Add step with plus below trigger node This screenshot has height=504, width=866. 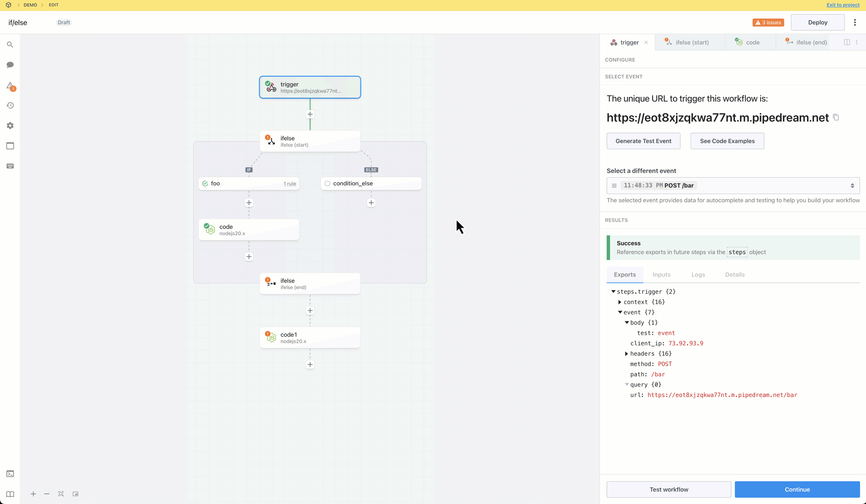pos(310,114)
